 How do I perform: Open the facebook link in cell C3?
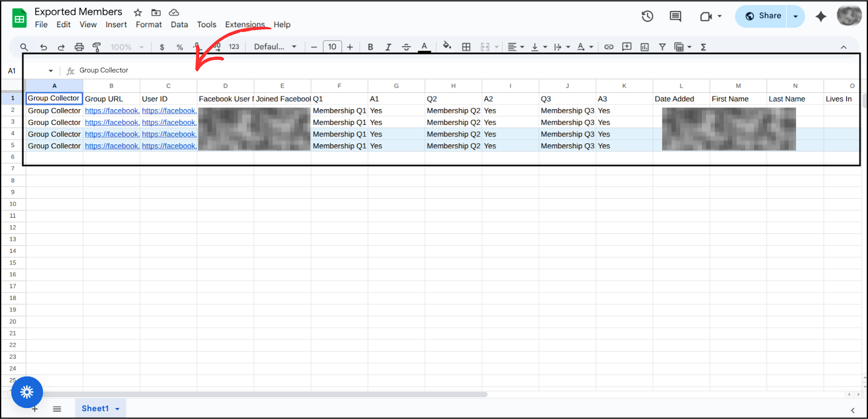(x=169, y=123)
